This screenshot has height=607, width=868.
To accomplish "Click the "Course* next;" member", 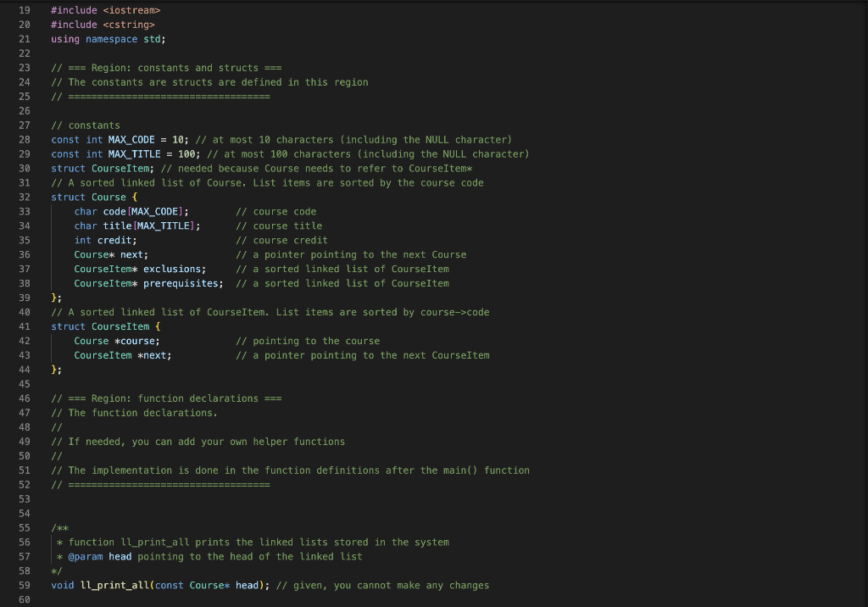I will (111, 255).
